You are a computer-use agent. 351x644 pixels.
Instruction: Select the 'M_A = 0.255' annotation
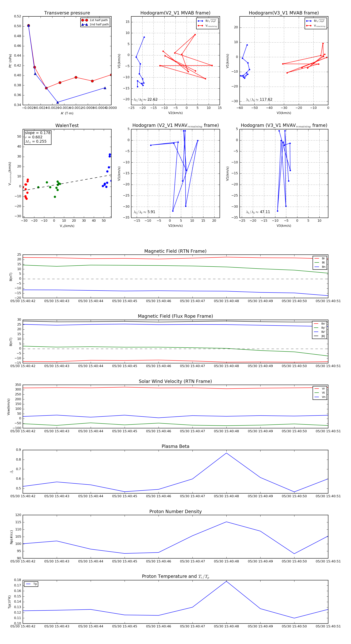pyautogui.click(x=36, y=141)
